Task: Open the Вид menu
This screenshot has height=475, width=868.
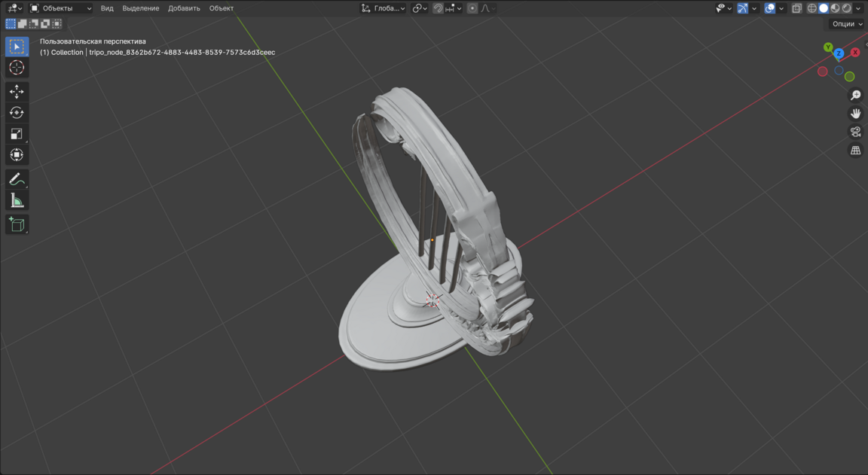Action: click(x=107, y=8)
